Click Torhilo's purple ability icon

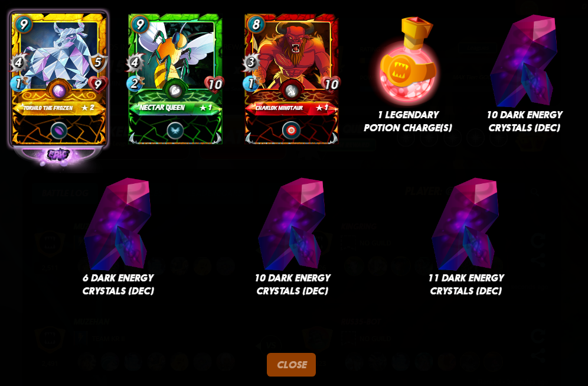pos(59,131)
